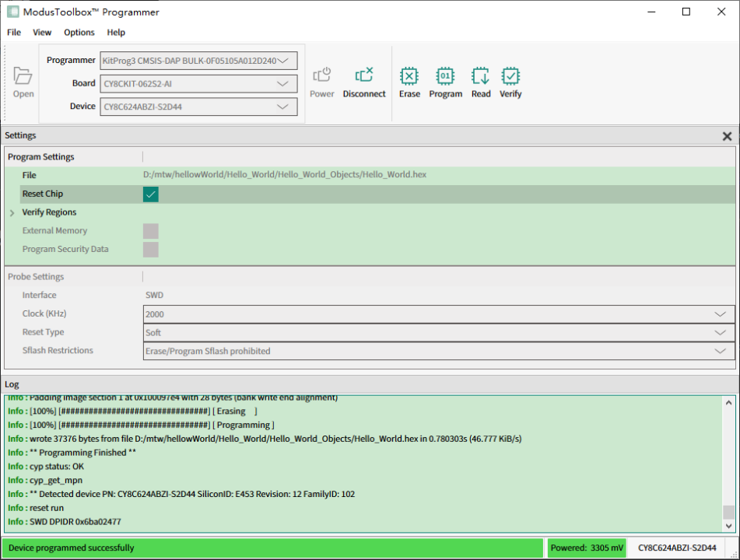Click the Sflash Restrictions label

click(x=58, y=351)
